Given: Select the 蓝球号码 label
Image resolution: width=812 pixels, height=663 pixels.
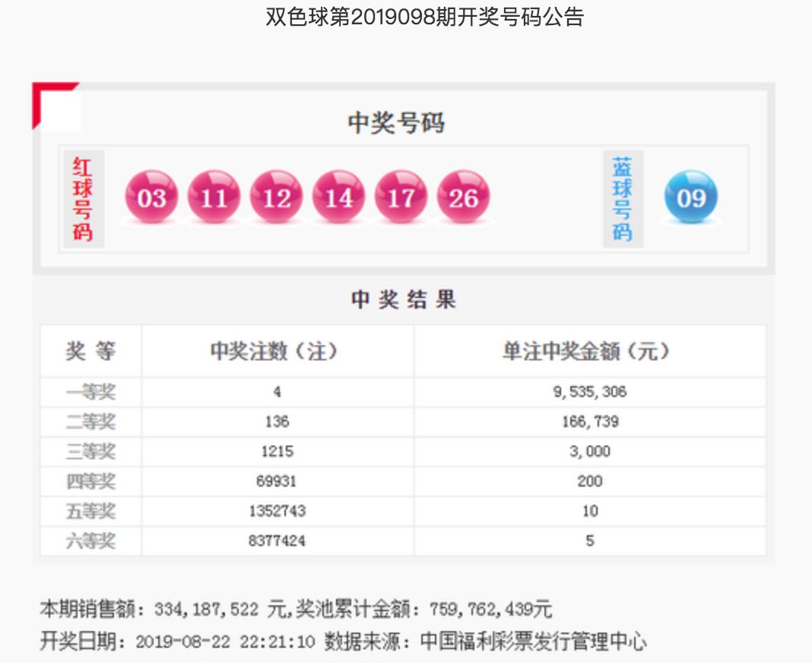Looking at the screenshot, I should click(623, 199).
